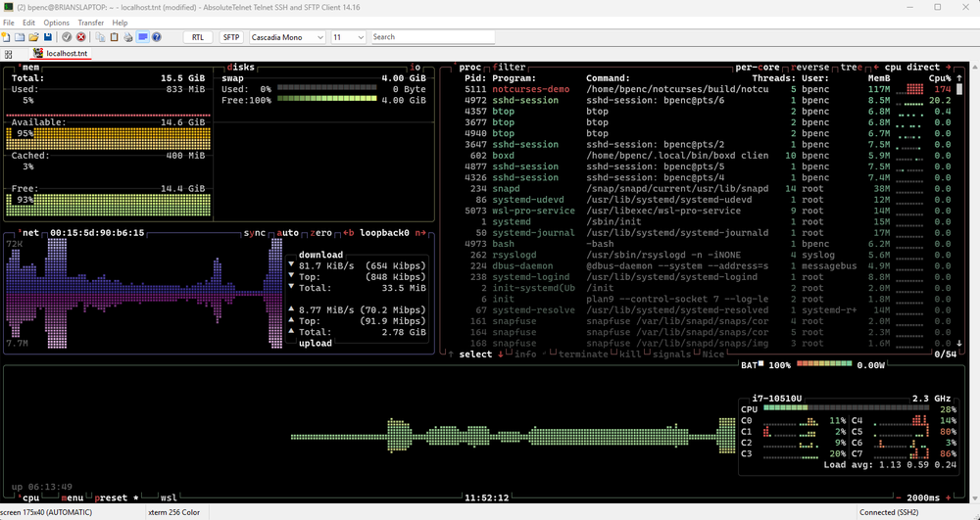Click the right arrow after cpu direct
Image resolution: width=980 pixels, height=520 pixels.
[x=948, y=67]
